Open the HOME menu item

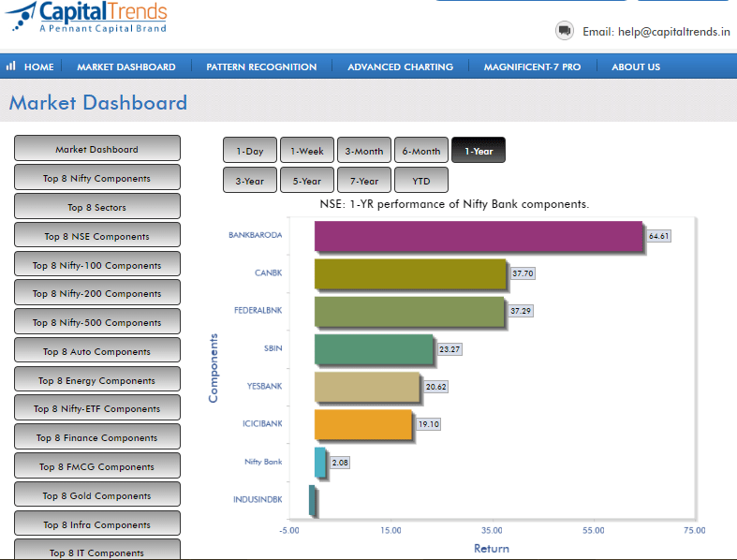(x=39, y=66)
